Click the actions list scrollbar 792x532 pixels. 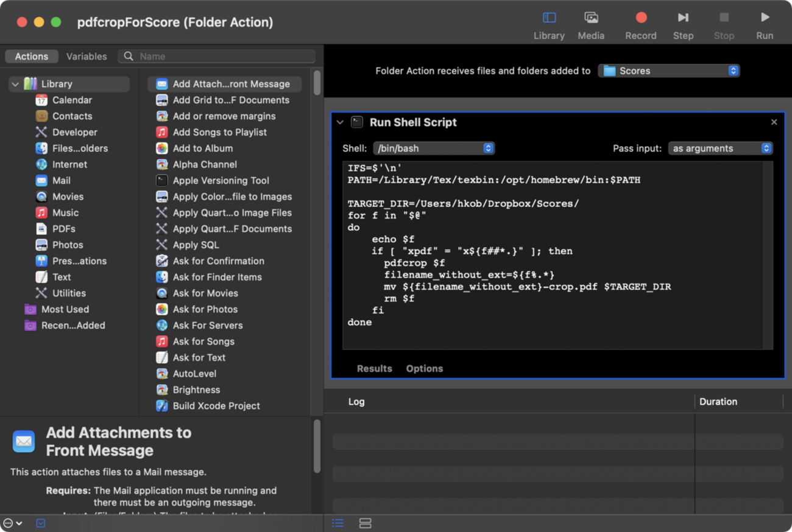pos(317,82)
